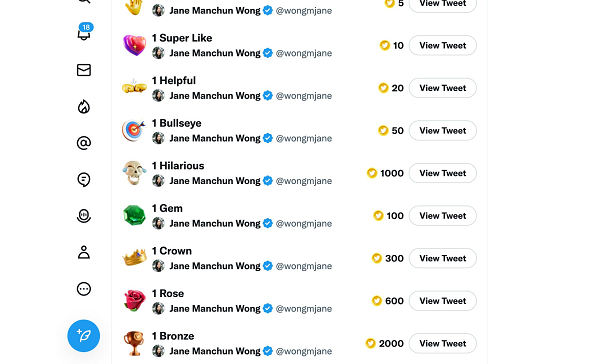Open the speech bubble icon in sidebar

click(x=84, y=180)
